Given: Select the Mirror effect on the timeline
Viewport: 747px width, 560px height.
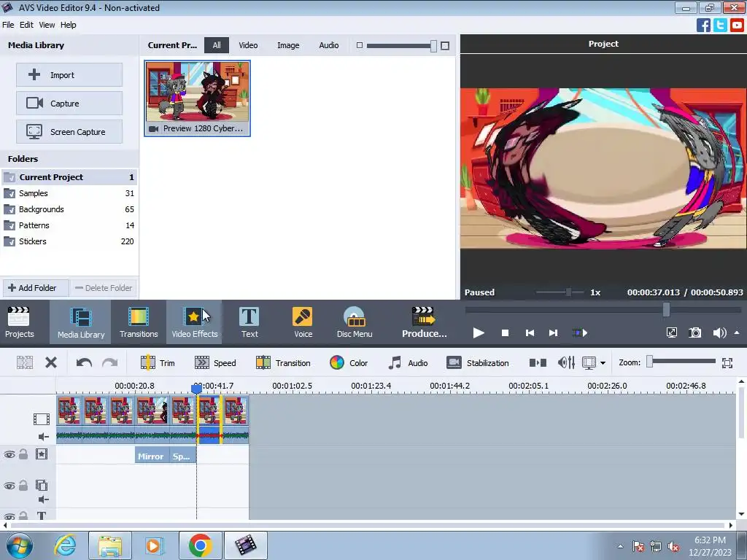Looking at the screenshot, I should tap(150, 456).
